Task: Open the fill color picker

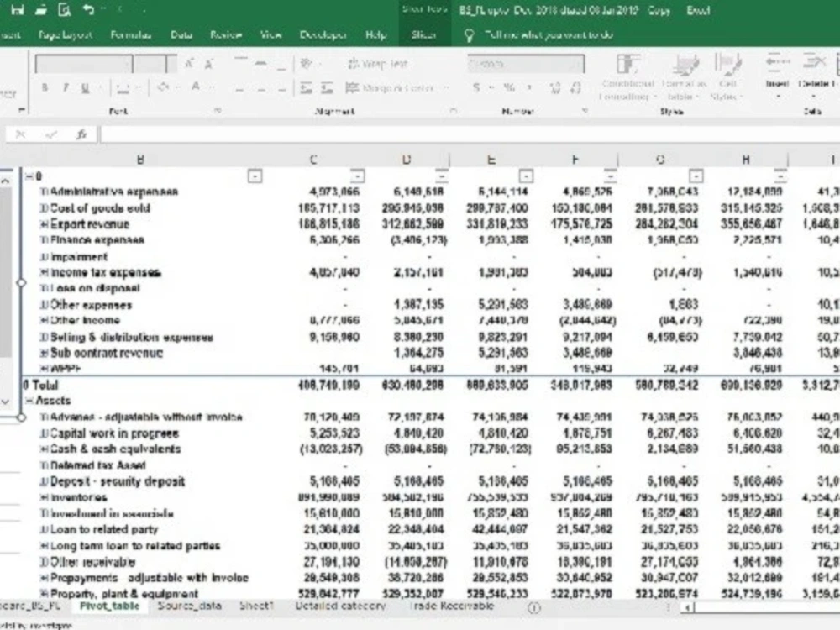Action: 163,87
